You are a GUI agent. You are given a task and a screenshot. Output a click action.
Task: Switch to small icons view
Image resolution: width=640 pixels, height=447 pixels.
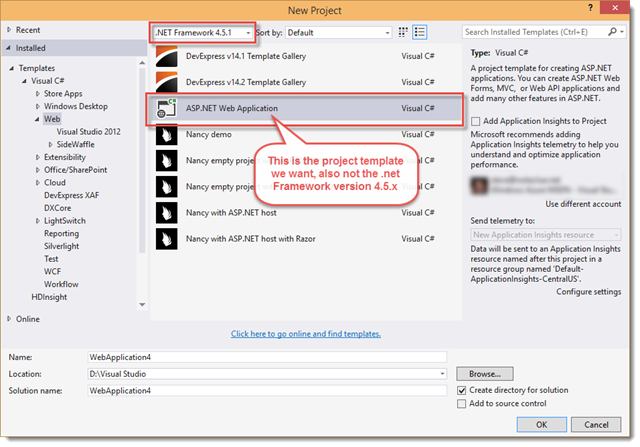(x=403, y=32)
